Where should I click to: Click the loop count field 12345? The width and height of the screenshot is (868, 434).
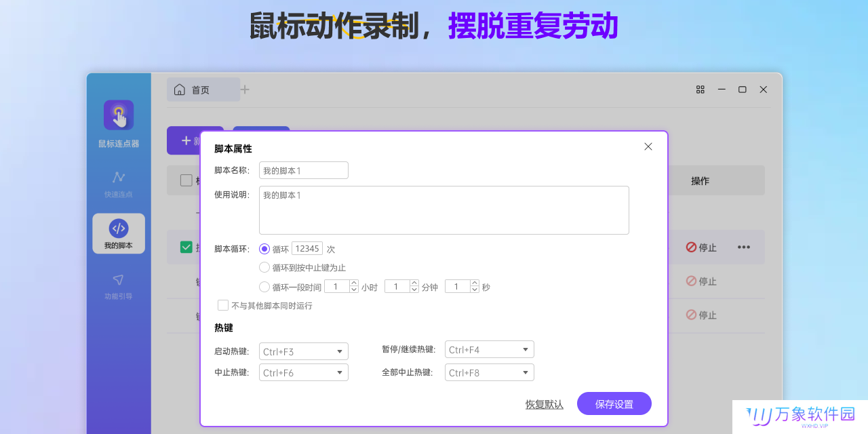click(x=307, y=249)
